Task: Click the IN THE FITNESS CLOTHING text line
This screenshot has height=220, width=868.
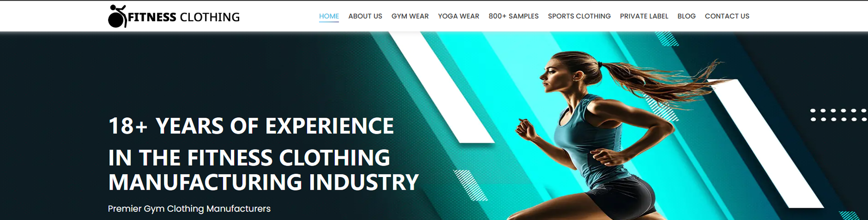Action: tap(249, 158)
